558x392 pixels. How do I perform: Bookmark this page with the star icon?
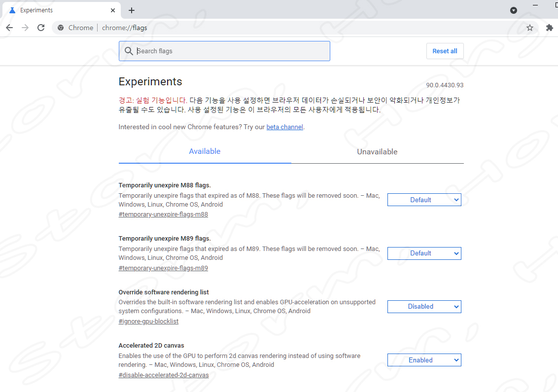click(530, 28)
